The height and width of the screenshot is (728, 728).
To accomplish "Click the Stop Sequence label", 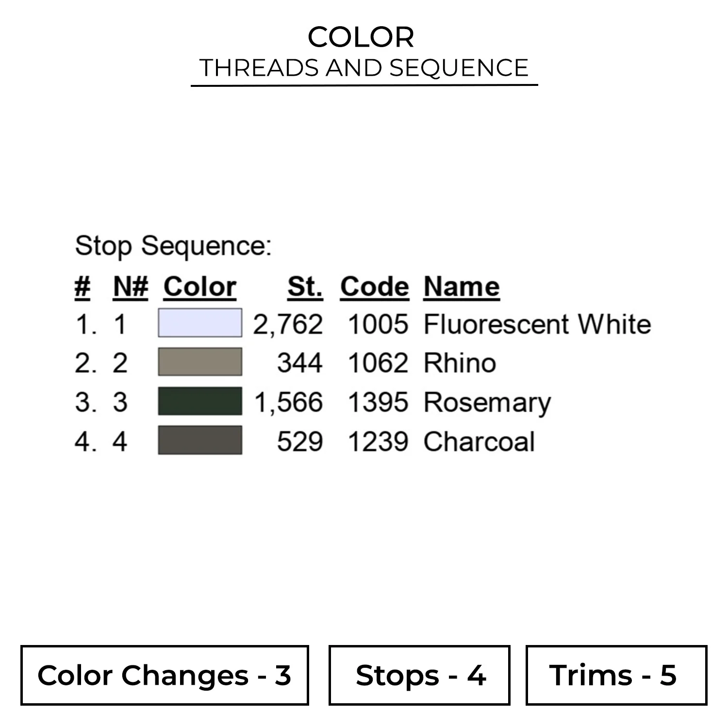I will coord(173,246).
